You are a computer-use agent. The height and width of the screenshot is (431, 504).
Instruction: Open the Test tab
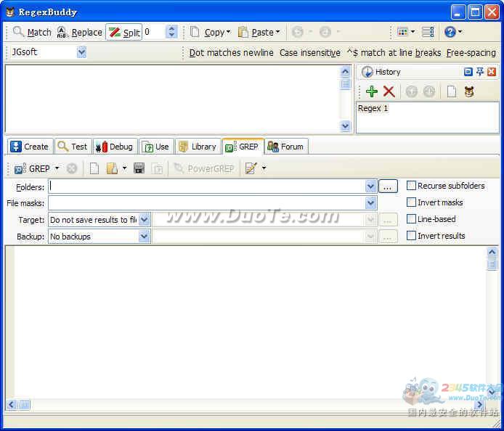click(x=73, y=147)
